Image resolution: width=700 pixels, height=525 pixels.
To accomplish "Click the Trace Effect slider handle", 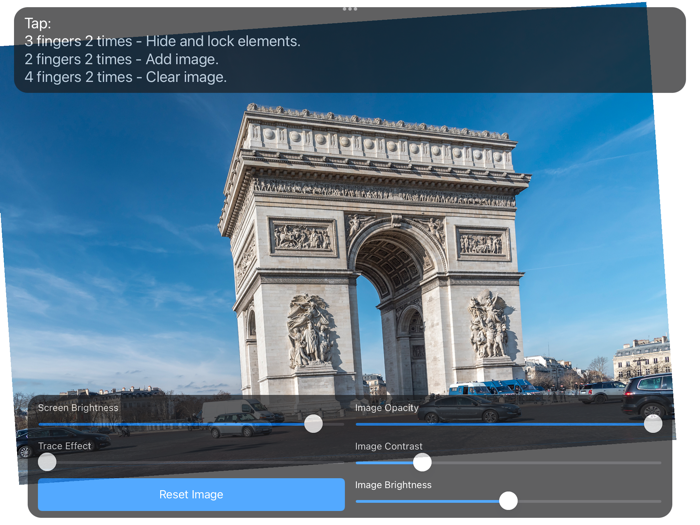I will click(47, 462).
